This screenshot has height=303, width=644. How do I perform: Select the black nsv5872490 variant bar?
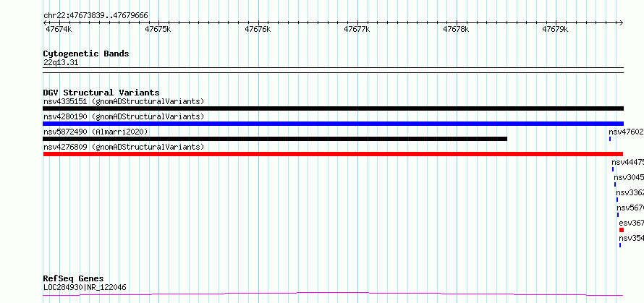point(275,139)
